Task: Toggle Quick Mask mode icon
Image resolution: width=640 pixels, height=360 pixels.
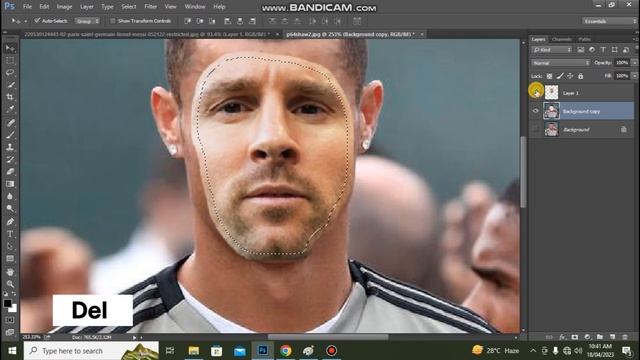Action: coord(10,320)
